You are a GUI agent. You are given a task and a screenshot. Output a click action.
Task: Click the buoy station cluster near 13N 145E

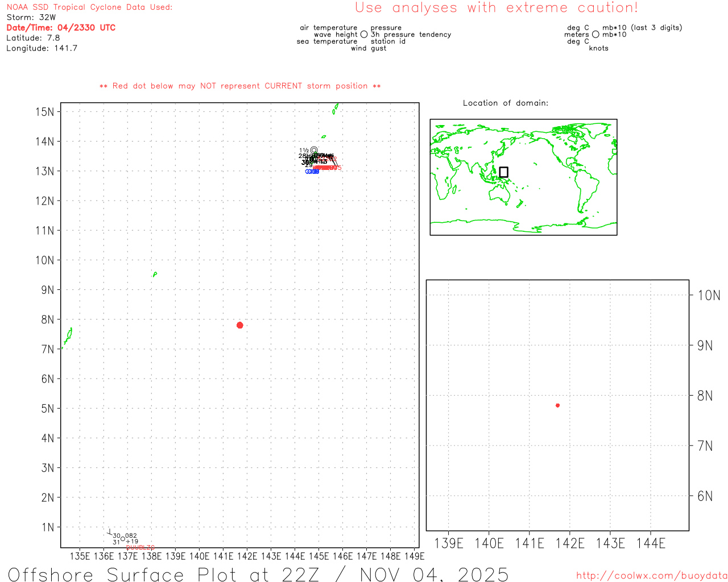pos(319,161)
